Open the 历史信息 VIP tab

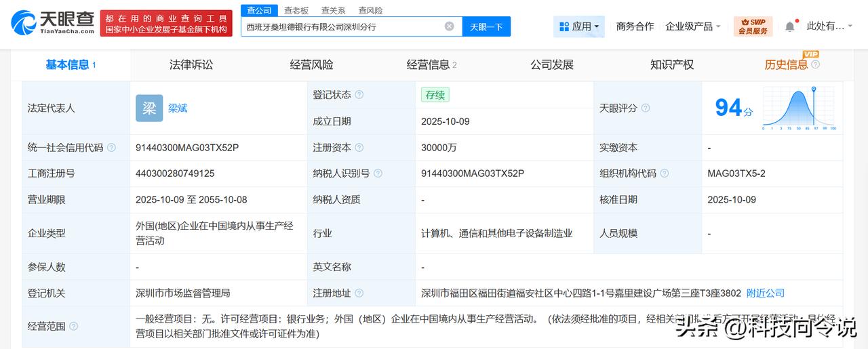pyautogui.click(x=786, y=64)
